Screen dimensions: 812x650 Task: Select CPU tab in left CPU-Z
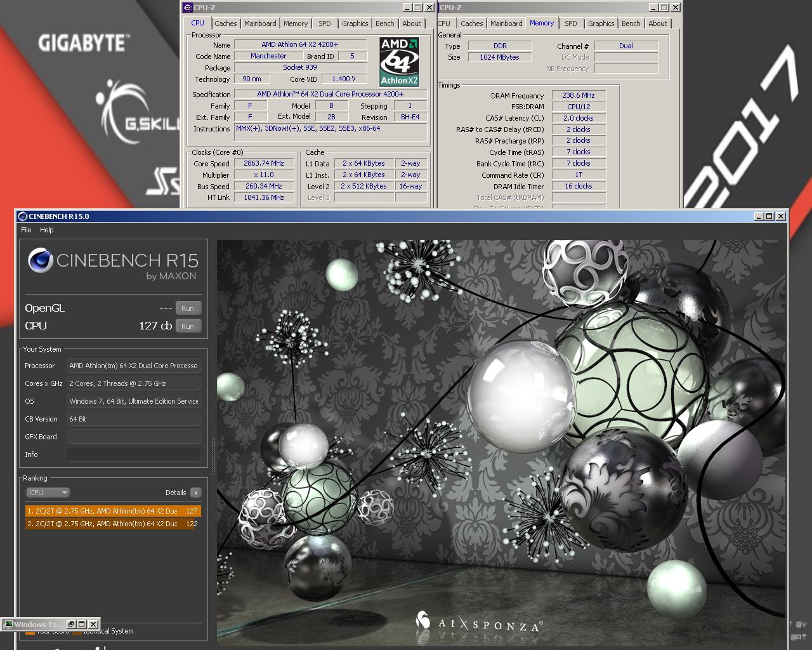tap(198, 23)
